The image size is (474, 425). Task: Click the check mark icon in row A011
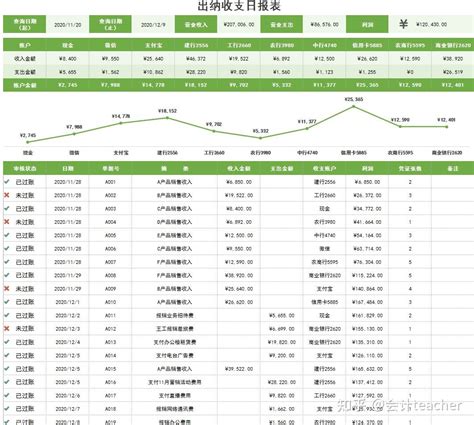[7, 315]
